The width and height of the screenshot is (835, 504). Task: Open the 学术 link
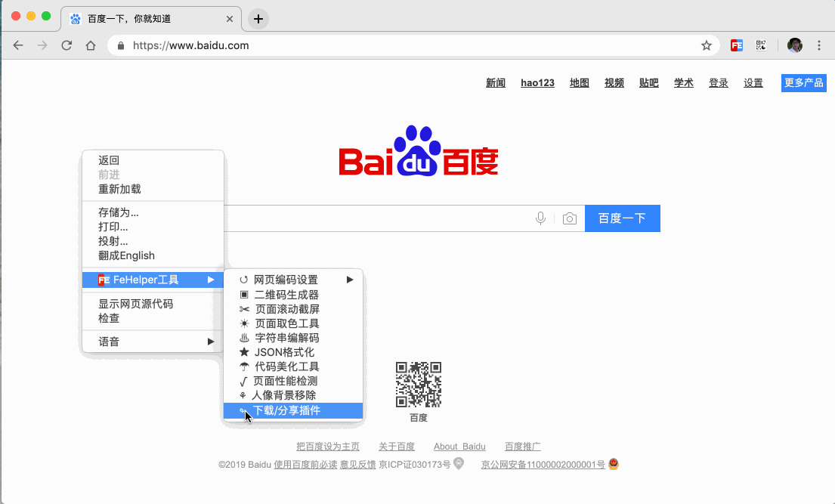pyautogui.click(x=684, y=83)
